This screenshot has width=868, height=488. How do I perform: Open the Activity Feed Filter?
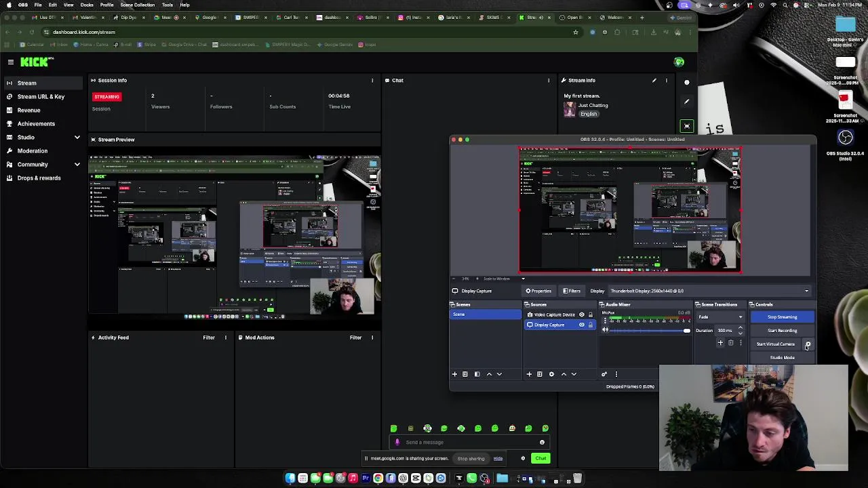pyautogui.click(x=209, y=338)
